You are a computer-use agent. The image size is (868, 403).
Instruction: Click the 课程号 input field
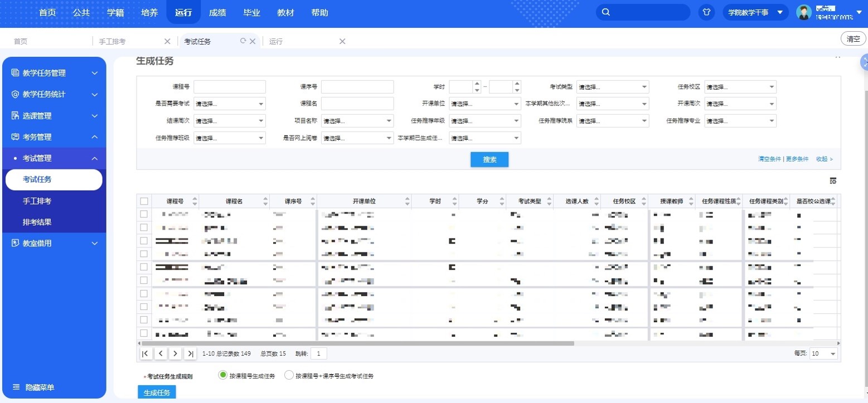230,87
